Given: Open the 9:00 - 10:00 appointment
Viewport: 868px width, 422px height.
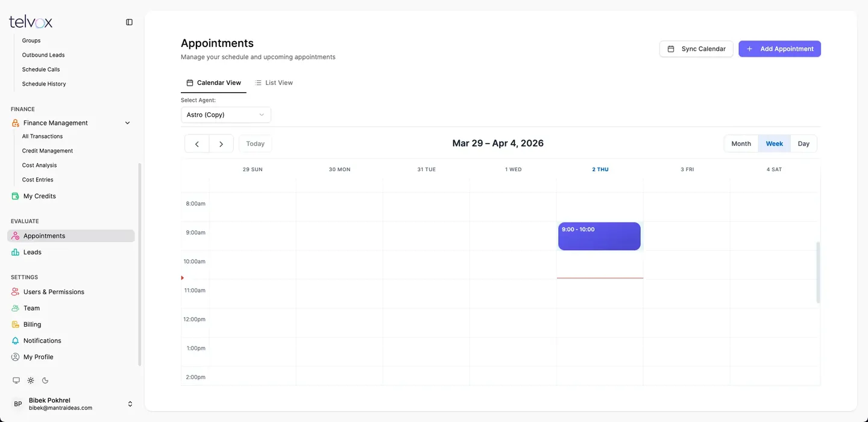Looking at the screenshot, I should (x=599, y=236).
